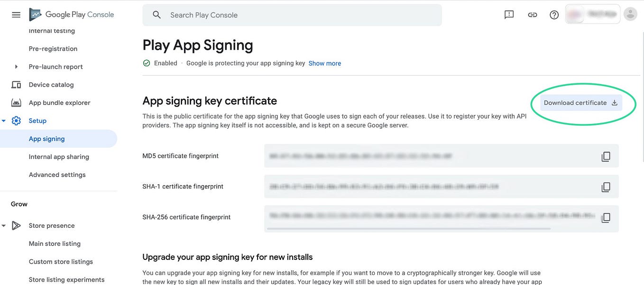Image resolution: width=644 pixels, height=285 pixels.
Task: Open help via the question mark icon
Action: click(554, 15)
